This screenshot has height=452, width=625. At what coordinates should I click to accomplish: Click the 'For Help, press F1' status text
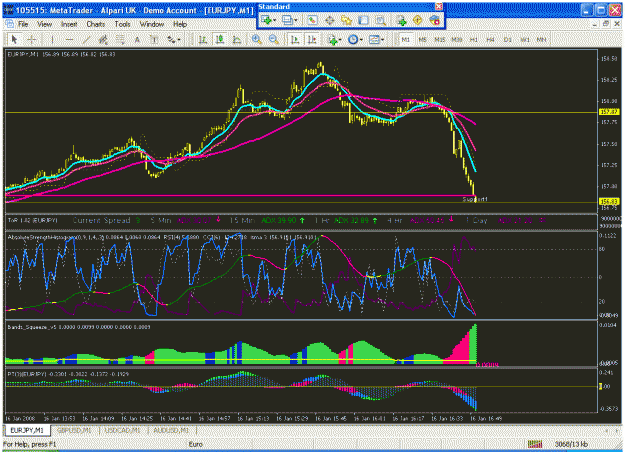point(29,444)
